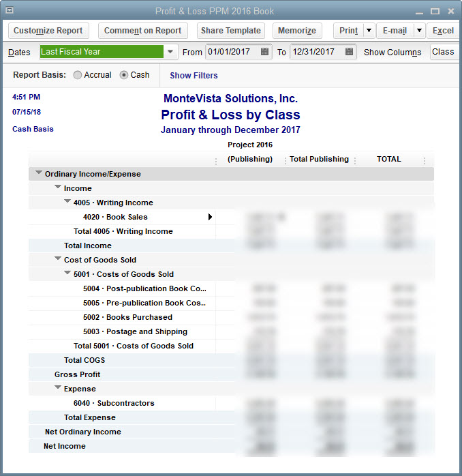The height and width of the screenshot is (476, 462).
Task: Memorize this report
Action: 297,31
